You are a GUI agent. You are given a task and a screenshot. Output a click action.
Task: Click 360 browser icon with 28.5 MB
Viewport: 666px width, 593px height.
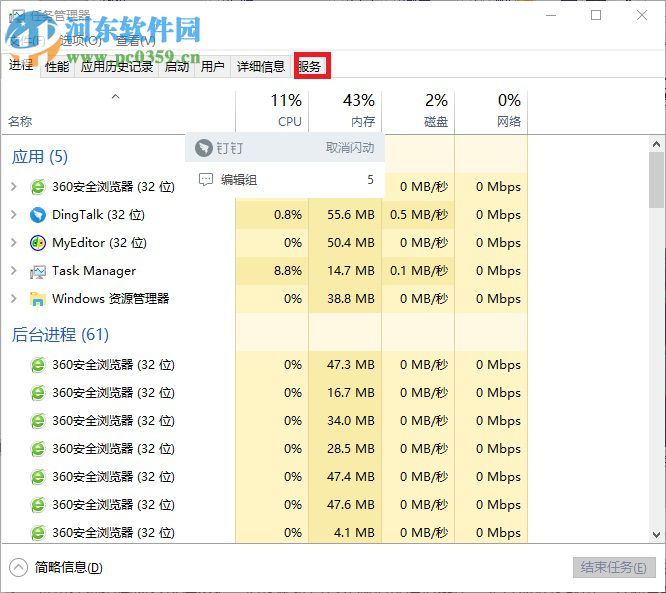coord(38,449)
